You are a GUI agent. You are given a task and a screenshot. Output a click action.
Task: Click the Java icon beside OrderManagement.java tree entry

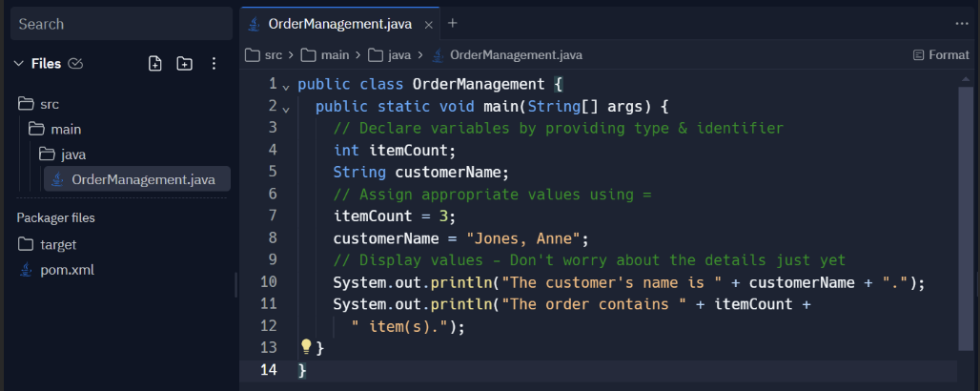click(57, 179)
